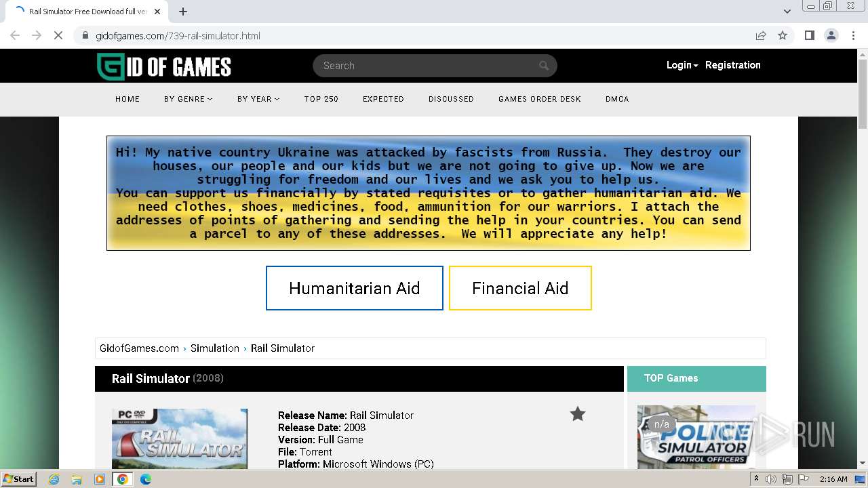The width and height of the screenshot is (868, 488).
Task: Open the EXPECTED menu item
Action: point(383,99)
